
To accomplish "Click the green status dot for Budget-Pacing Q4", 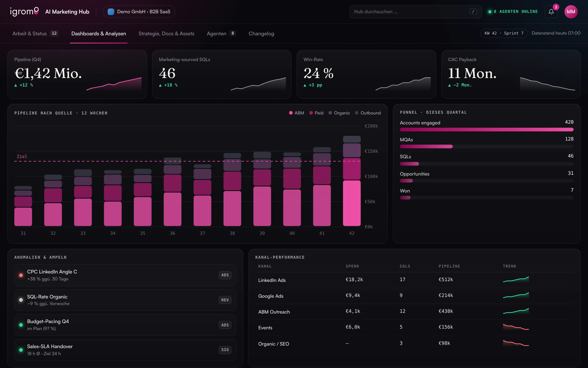I will 21,325.
